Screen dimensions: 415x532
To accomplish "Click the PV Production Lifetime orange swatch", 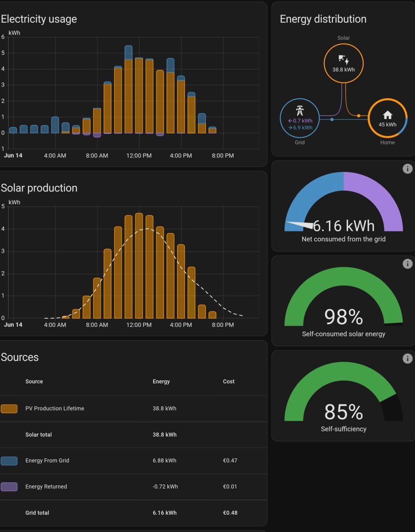I will (x=9, y=409).
